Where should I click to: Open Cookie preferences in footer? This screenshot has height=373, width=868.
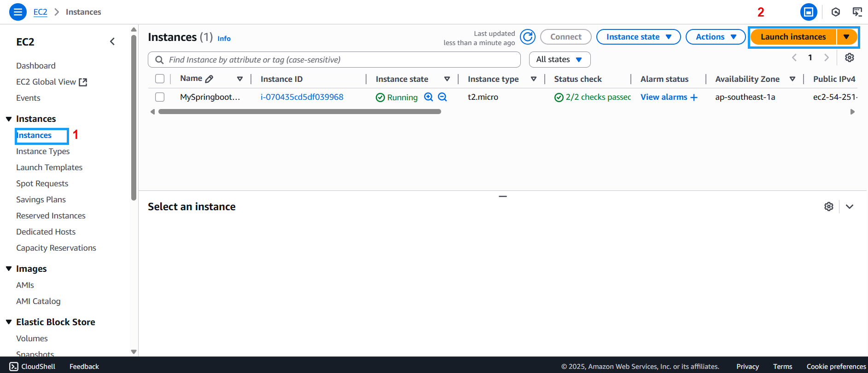click(x=836, y=367)
